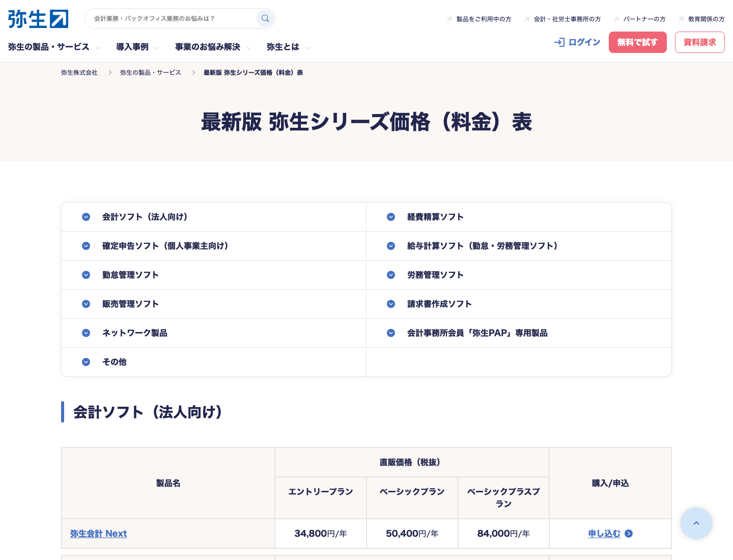Open the 弥生会計 Next product link
Viewport: 733px width, 560px height.
pos(99,534)
